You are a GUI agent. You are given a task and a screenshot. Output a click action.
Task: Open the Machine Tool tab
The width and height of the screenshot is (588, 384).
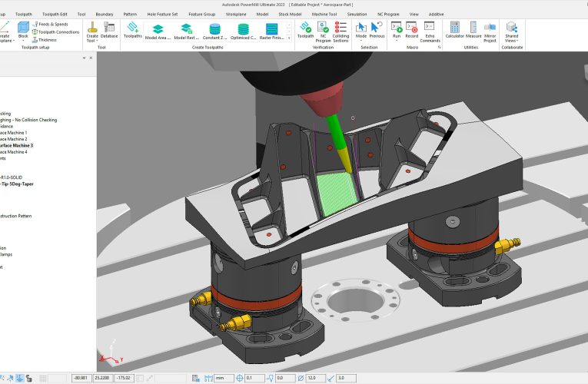[324, 15]
